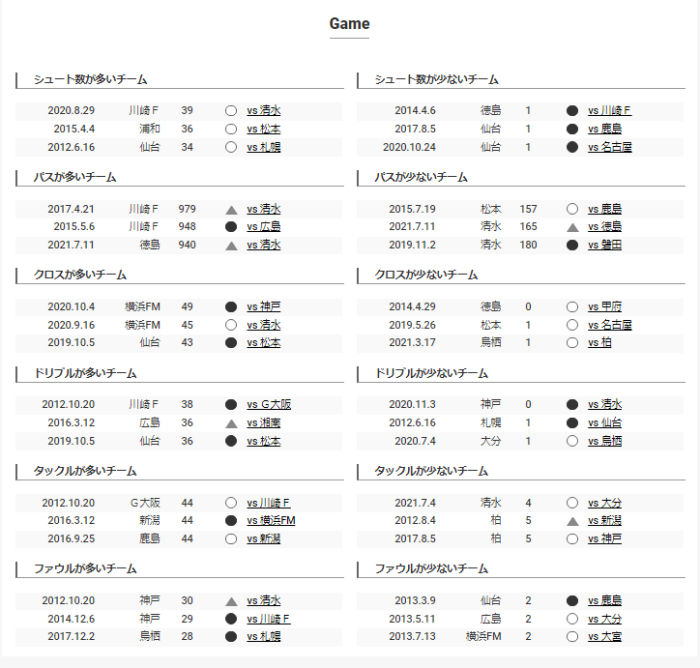
Task: Click the white circle icon for 2020.8.29 川崎F
Action: [x=230, y=111]
